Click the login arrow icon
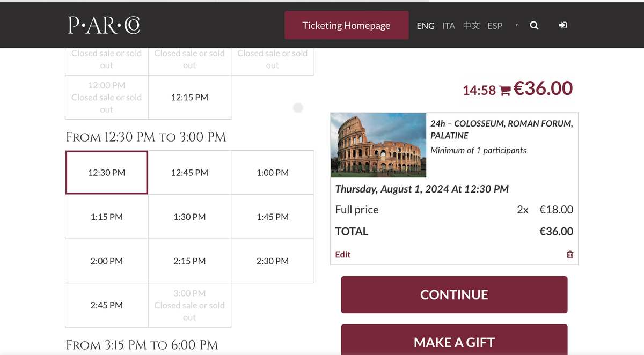 [563, 25]
